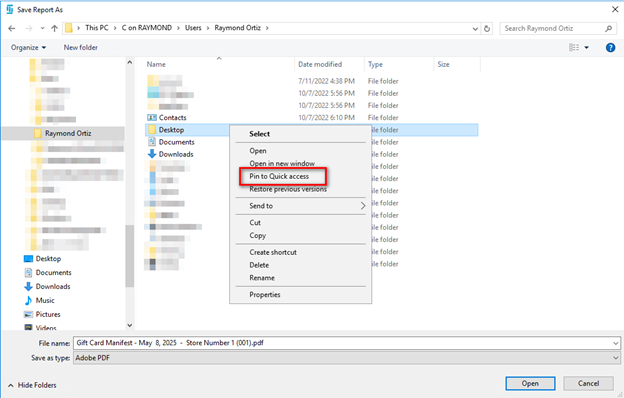Screen dimensions: 624x398
Task: Refresh the folder view
Action: click(x=487, y=28)
